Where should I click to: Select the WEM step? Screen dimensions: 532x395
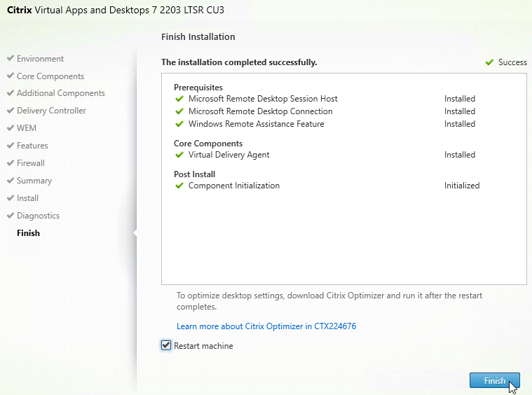pos(27,128)
